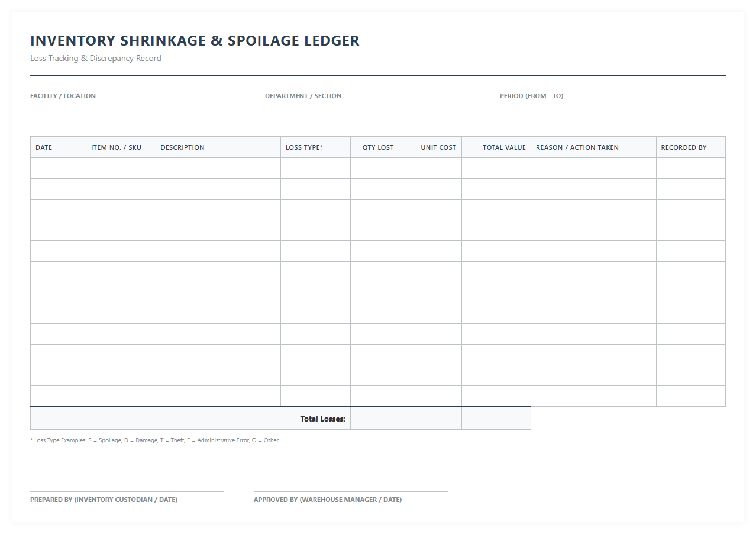This screenshot has width=756, height=534.
Task: Click the Loss Tracking & Discrepancy Record subtitle
Action: tap(96, 59)
